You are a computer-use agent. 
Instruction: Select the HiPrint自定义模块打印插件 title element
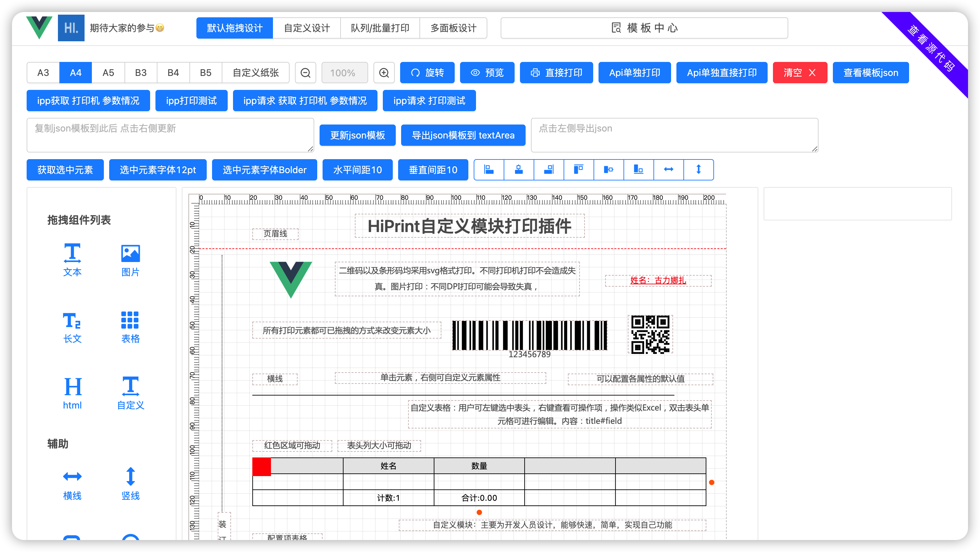click(469, 226)
